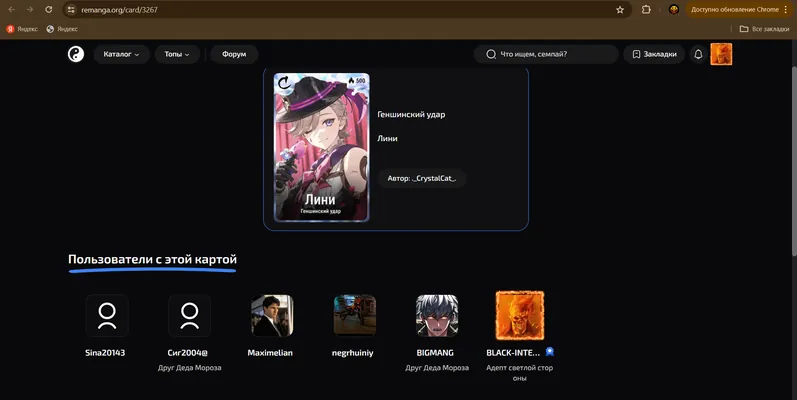Open Chrome three-dot menu
Image resolution: width=797 pixels, height=400 pixels.
coord(787,10)
